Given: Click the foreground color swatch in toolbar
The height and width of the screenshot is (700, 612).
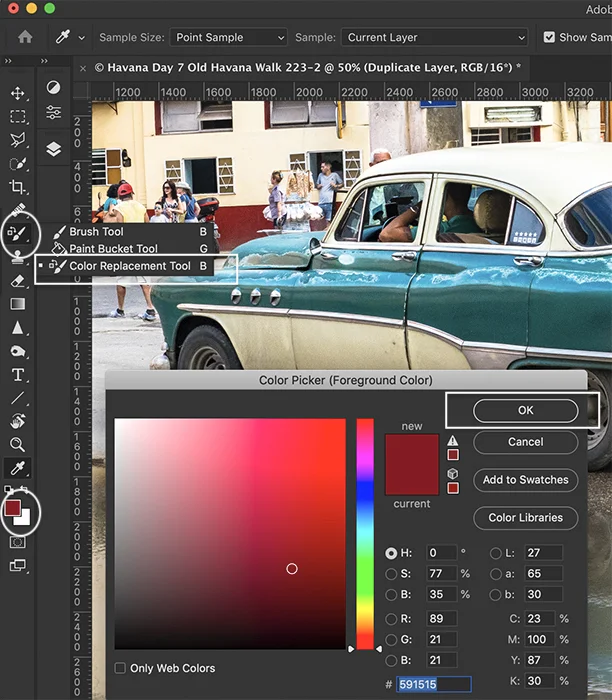Looking at the screenshot, I should click(13, 507).
